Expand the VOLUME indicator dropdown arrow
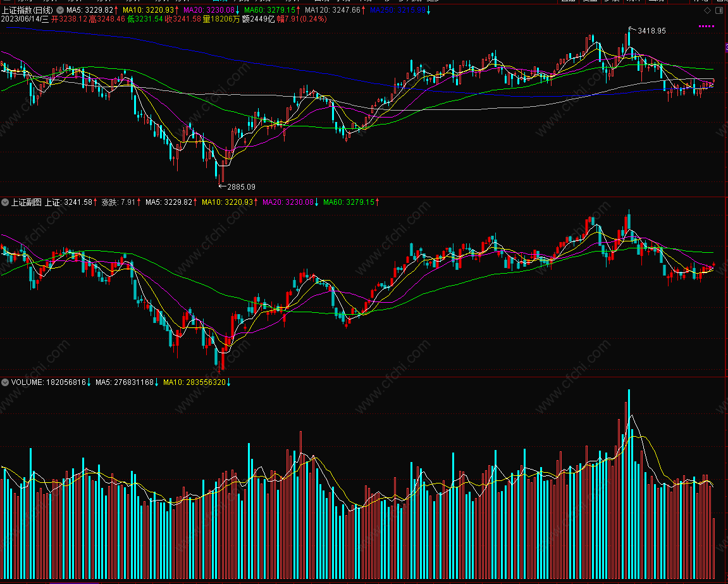This screenshot has width=728, height=584. [4, 382]
